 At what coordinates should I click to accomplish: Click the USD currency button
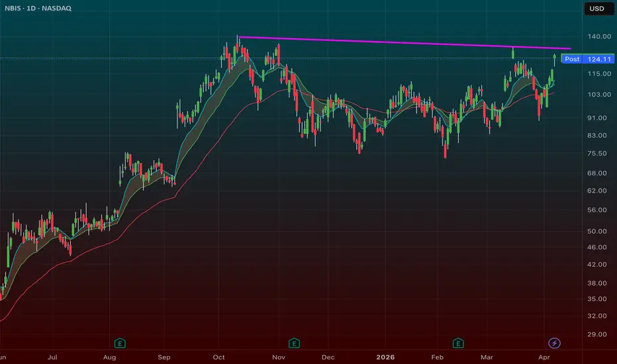tap(598, 9)
